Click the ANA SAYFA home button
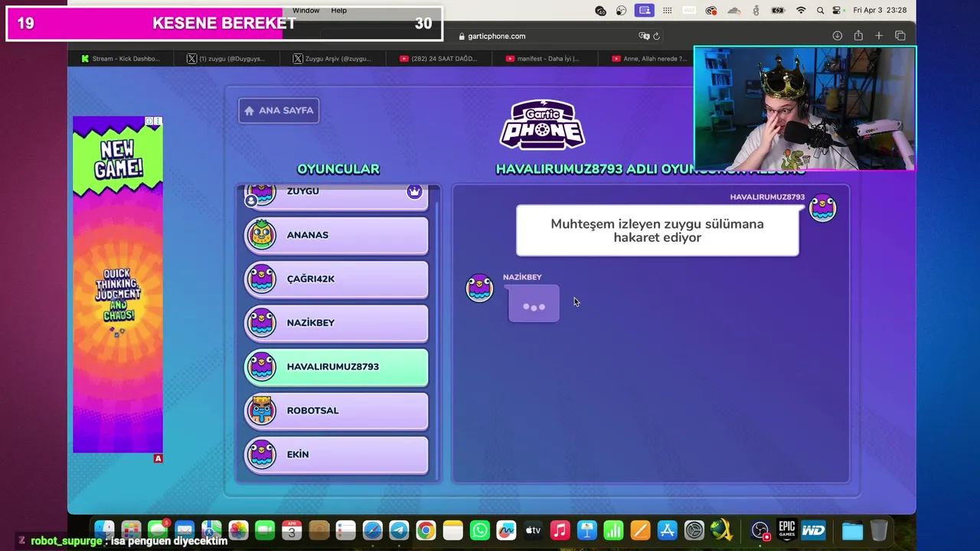This screenshot has height=551, width=980. (279, 110)
